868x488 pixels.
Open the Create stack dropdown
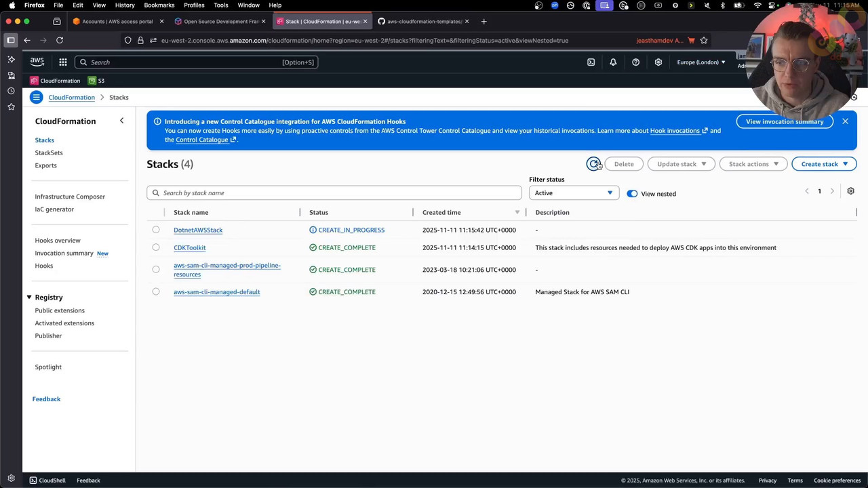824,164
